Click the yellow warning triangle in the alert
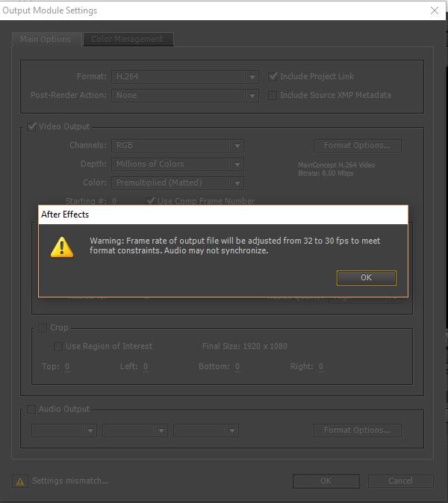 coord(62,247)
